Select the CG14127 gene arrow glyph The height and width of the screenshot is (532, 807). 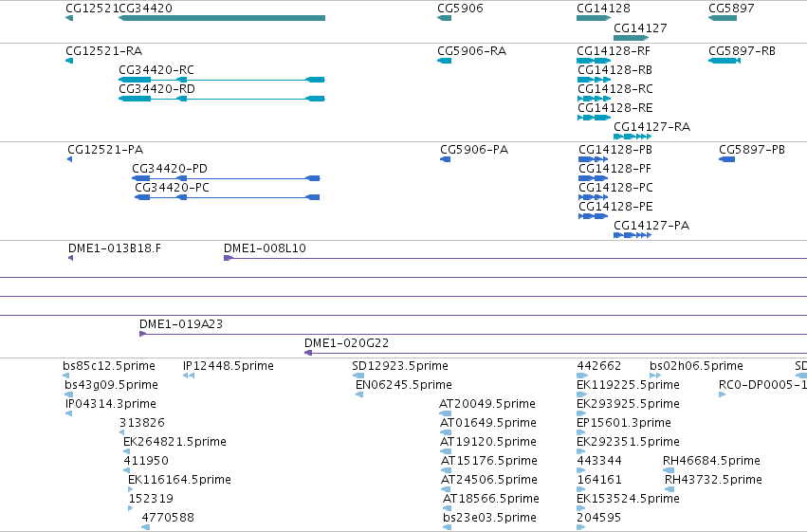tap(631, 38)
